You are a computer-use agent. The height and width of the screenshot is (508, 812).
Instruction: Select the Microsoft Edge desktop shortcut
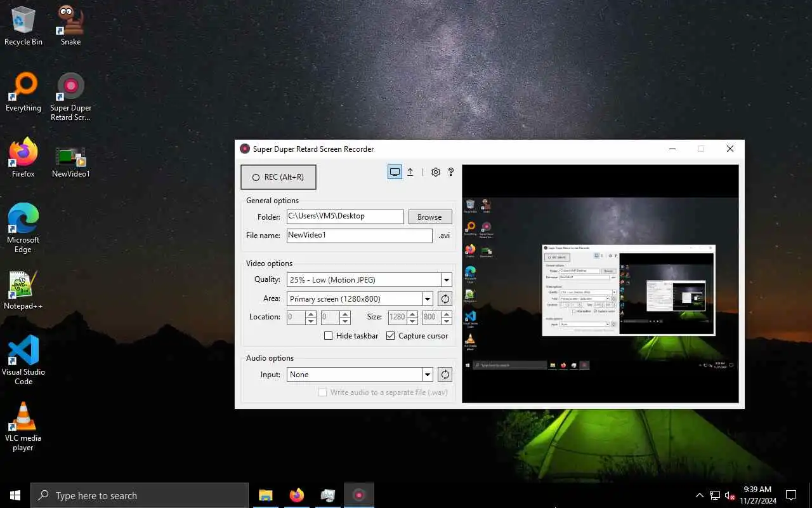click(23, 229)
